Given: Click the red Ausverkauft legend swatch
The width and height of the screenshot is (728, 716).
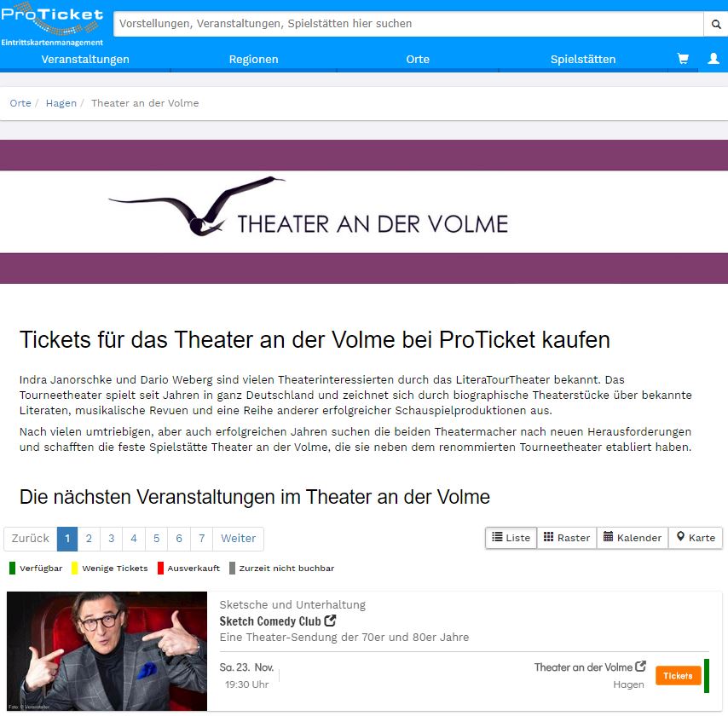Looking at the screenshot, I should [x=160, y=568].
